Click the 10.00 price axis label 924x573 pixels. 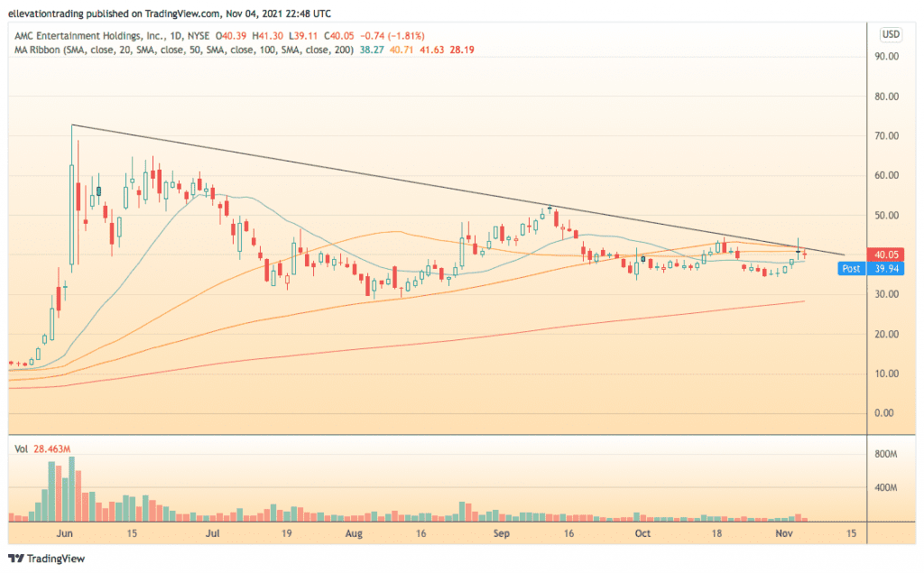click(x=886, y=374)
